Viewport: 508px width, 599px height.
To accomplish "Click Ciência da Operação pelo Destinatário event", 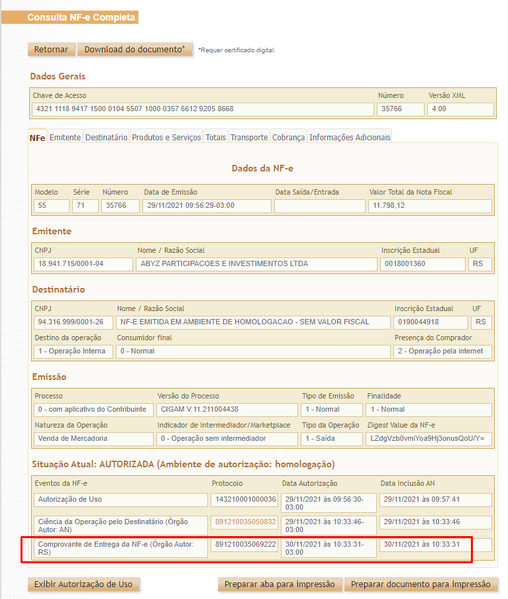I will [121, 526].
